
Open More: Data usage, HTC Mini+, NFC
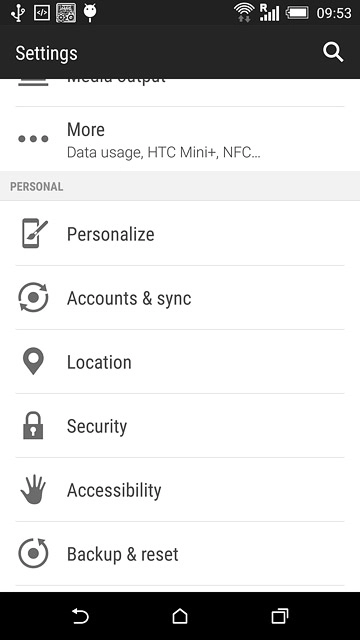[x=180, y=139]
